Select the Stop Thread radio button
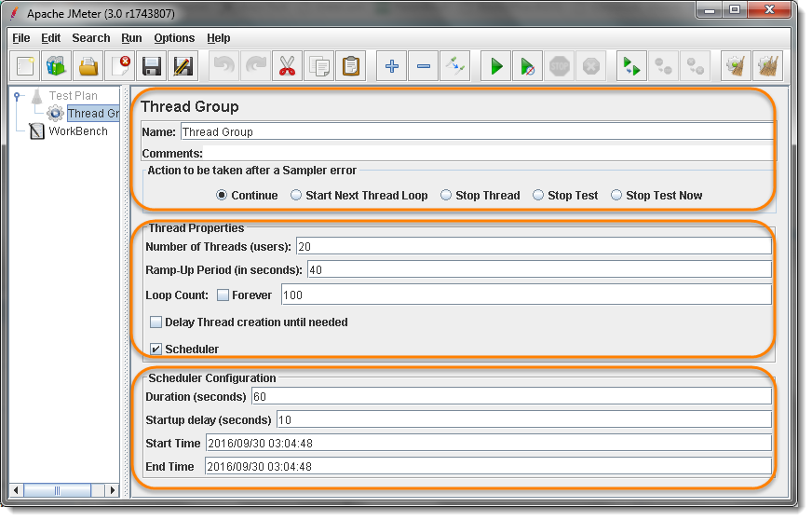The image size is (812, 521). 446,196
